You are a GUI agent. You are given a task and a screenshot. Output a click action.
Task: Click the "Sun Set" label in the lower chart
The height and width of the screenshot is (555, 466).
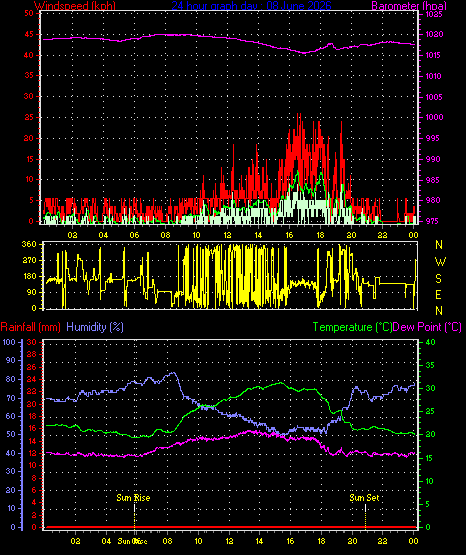point(364,498)
